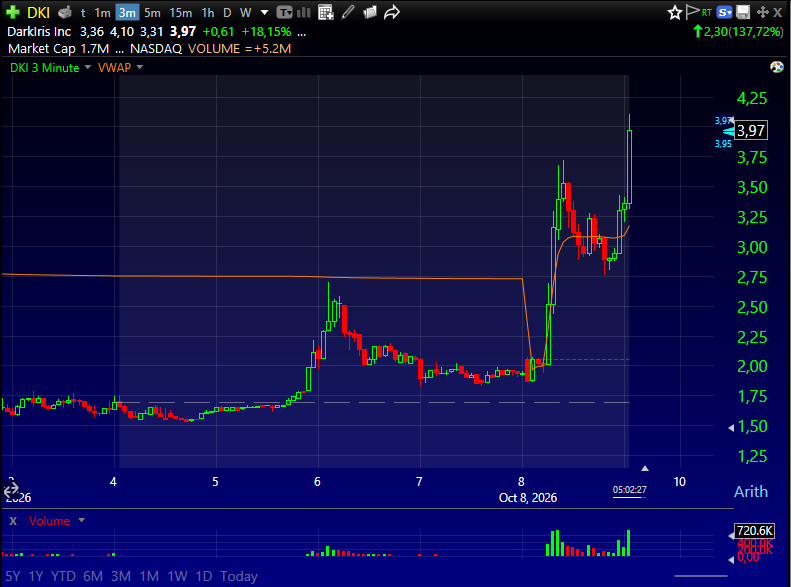The width and height of the screenshot is (791, 587).
Task: Select the 1D time span
Action: tap(204, 576)
